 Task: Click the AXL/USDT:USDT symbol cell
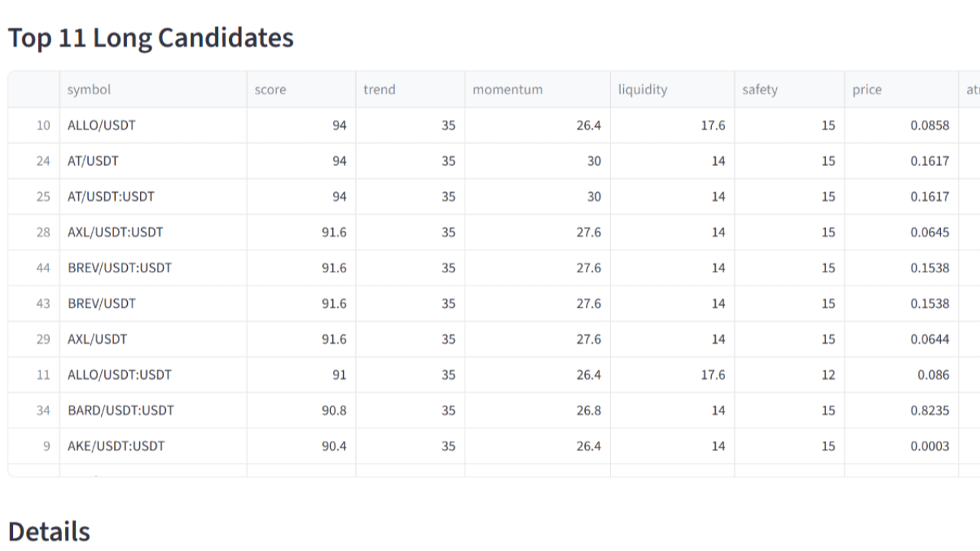coord(116,232)
